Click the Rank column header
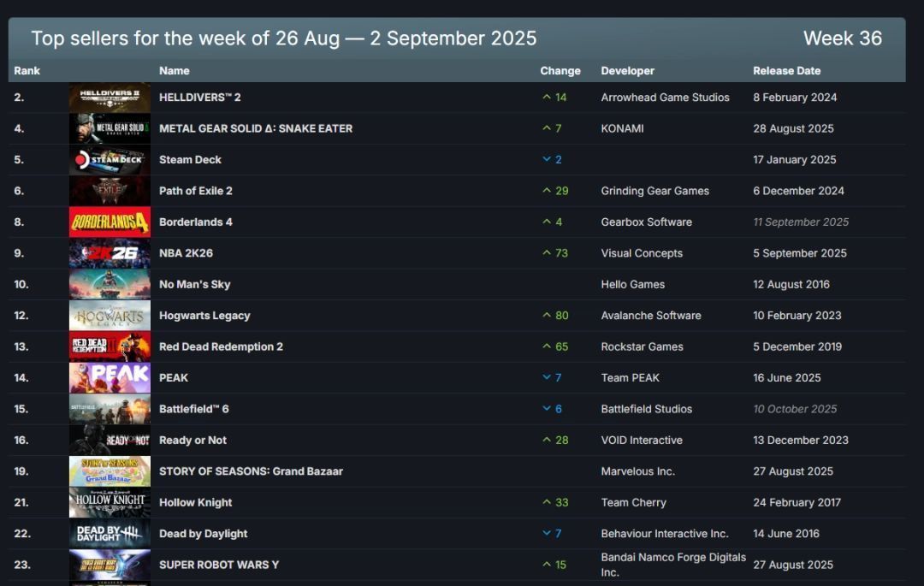Viewport: 924px width, 586px height. pyautogui.click(x=27, y=71)
